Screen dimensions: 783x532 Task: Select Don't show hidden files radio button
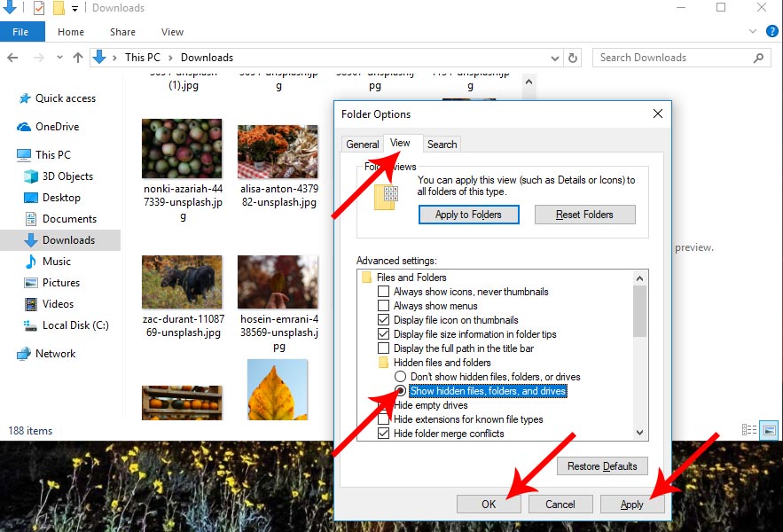point(400,377)
